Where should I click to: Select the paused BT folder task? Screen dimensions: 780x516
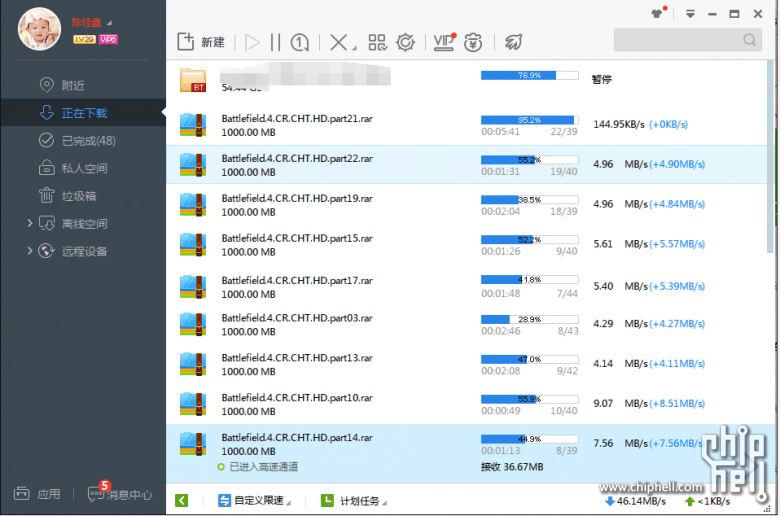click(466, 80)
